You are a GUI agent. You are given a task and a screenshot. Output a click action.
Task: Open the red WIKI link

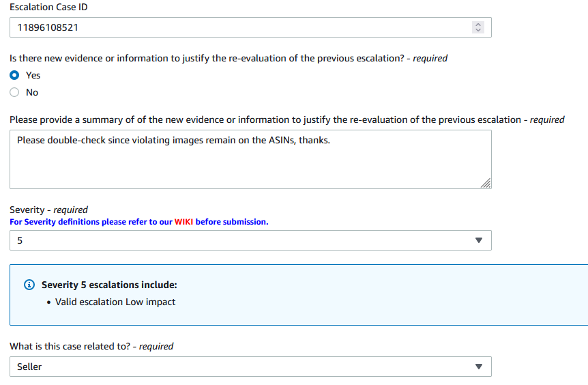pos(184,222)
